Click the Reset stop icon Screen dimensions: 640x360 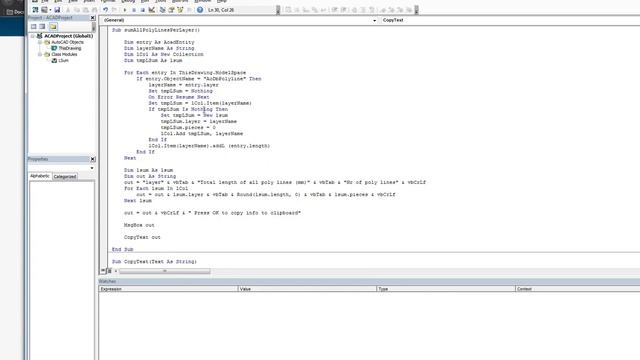pyautogui.click(x=142, y=10)
